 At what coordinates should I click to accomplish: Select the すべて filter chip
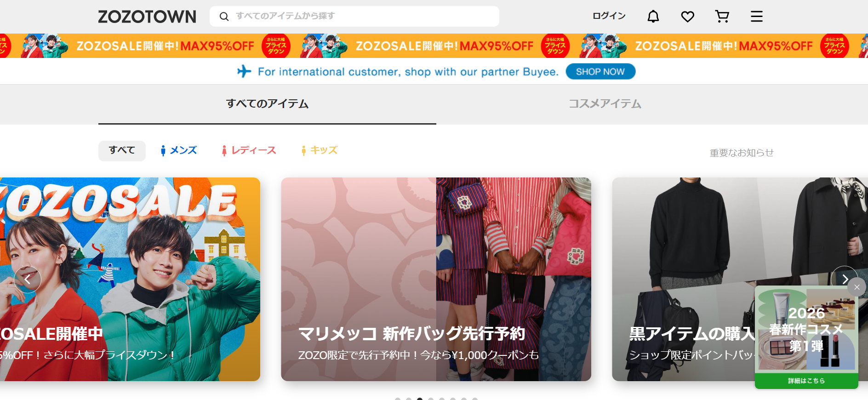122,150
